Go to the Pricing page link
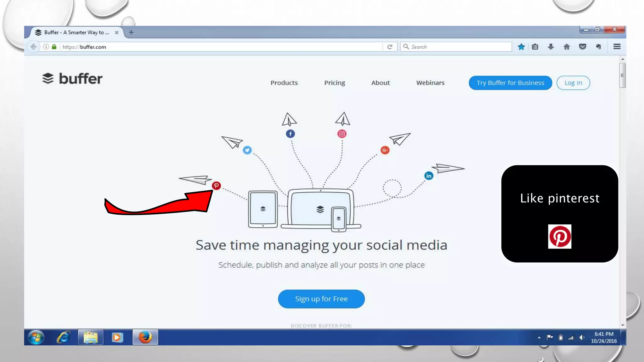Screen dimensions: 644x362 [x=335, y=83]
